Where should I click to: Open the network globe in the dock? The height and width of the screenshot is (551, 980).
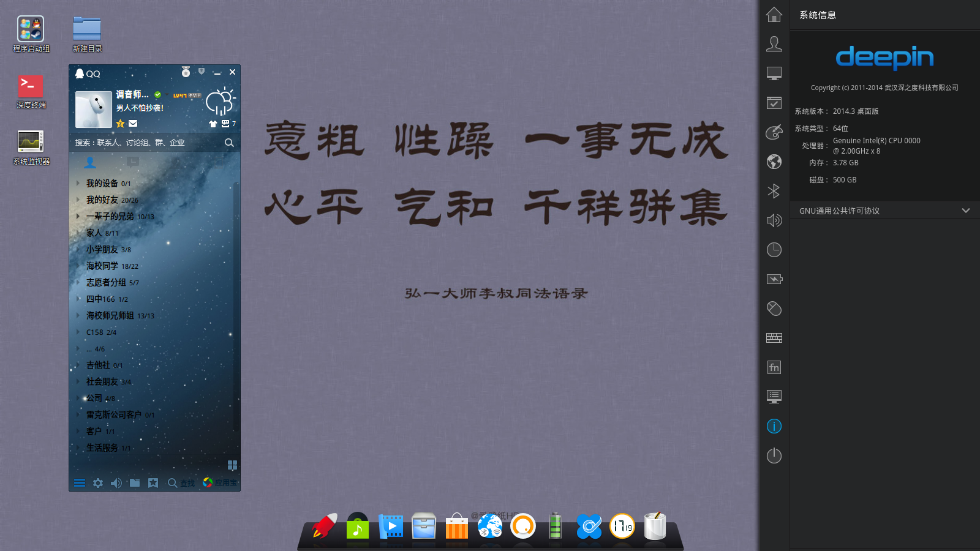(490, 526)
